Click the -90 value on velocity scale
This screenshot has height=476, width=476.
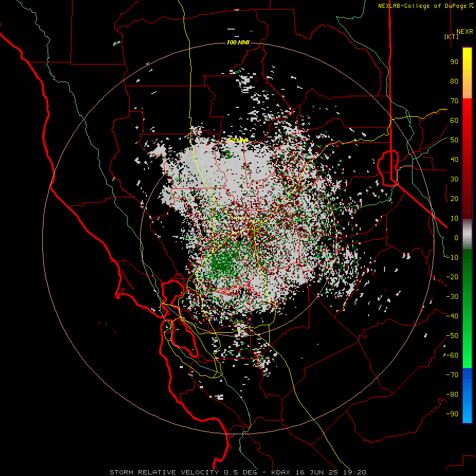(452, 414)
